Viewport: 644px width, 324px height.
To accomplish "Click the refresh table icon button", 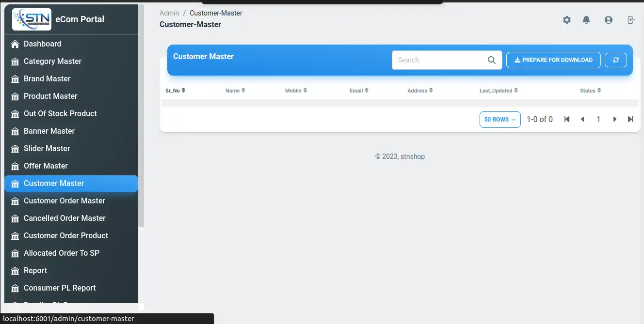I will 616,60.
